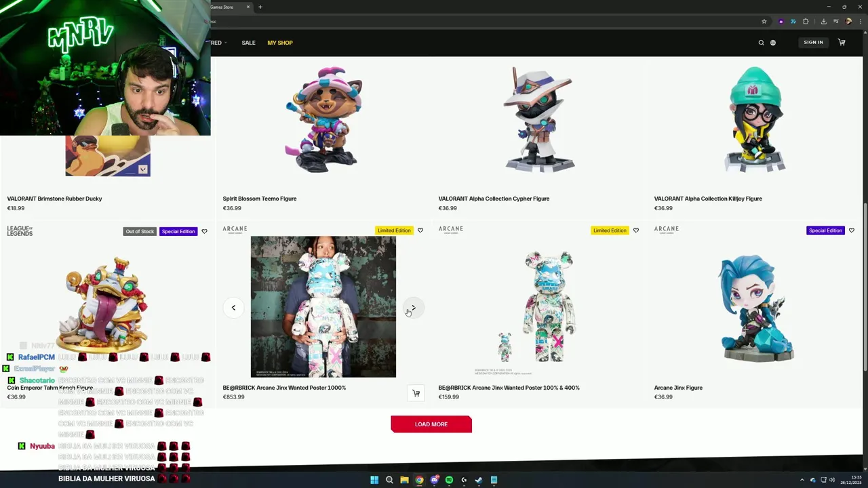Open the browser media control icon
Screen dimensions: 868x488
pos(836,21)
